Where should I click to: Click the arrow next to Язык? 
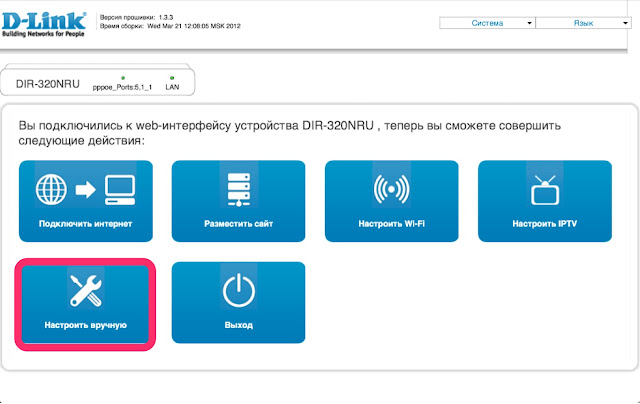pos(625,23)
